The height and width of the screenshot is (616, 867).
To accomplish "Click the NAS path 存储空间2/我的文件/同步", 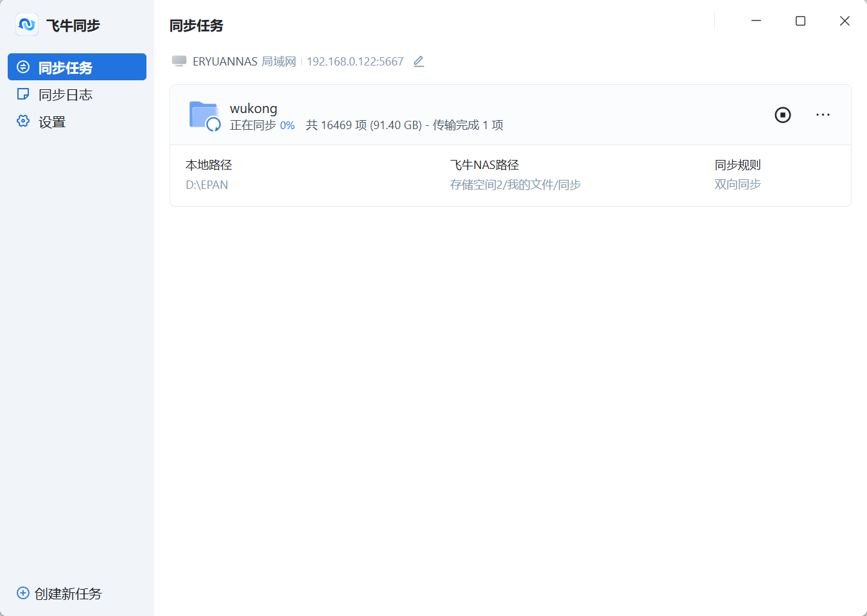I will (x=515, y=185).
